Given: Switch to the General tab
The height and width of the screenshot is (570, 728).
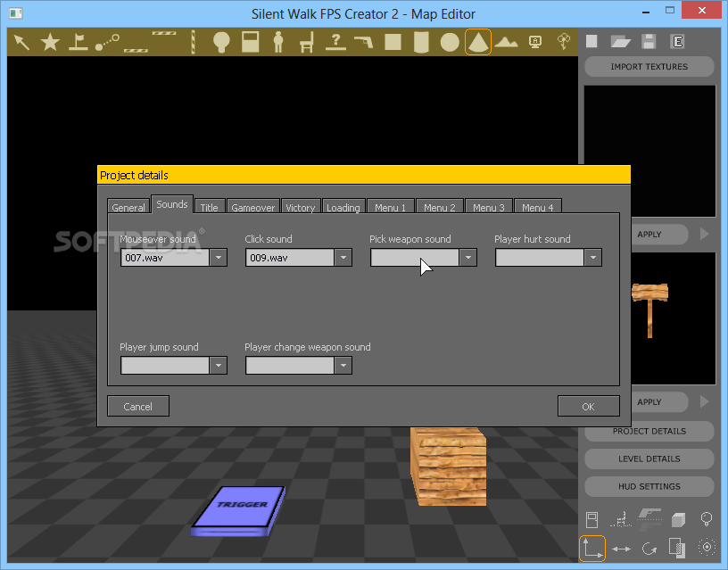Looking at the screenshot, I should coord(128,207).
